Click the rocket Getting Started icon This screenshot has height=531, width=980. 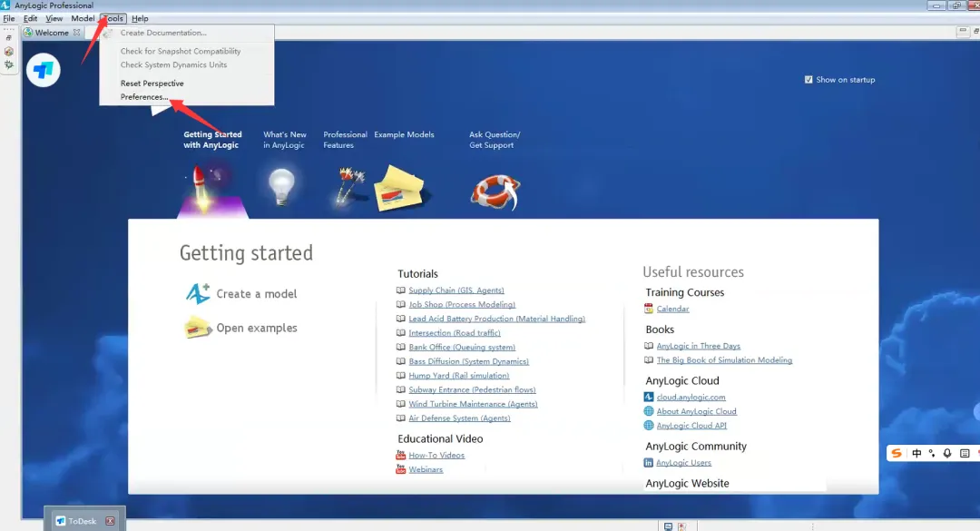click(x=205, y=190)
